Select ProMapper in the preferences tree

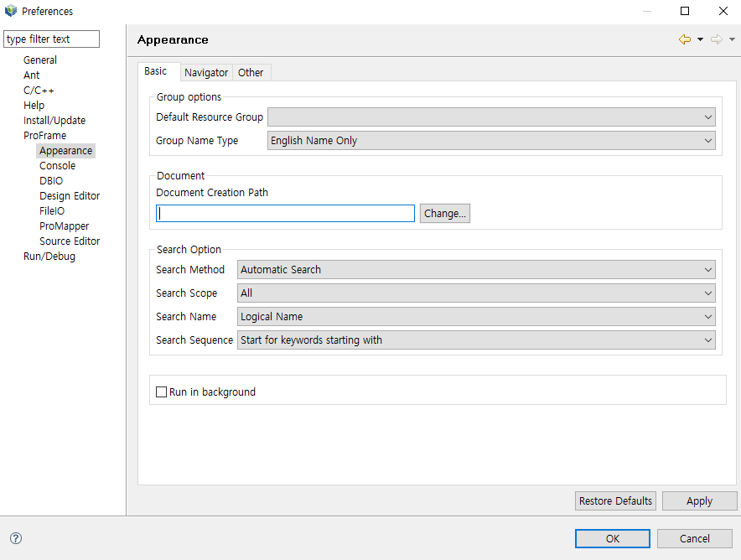coord(64,226)
